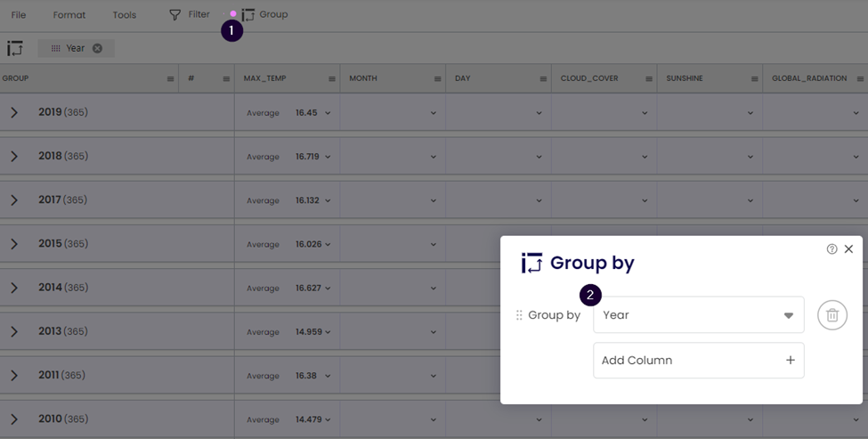Click the drag handle beside Group by
868x439 pixels.
click(519, 315)
